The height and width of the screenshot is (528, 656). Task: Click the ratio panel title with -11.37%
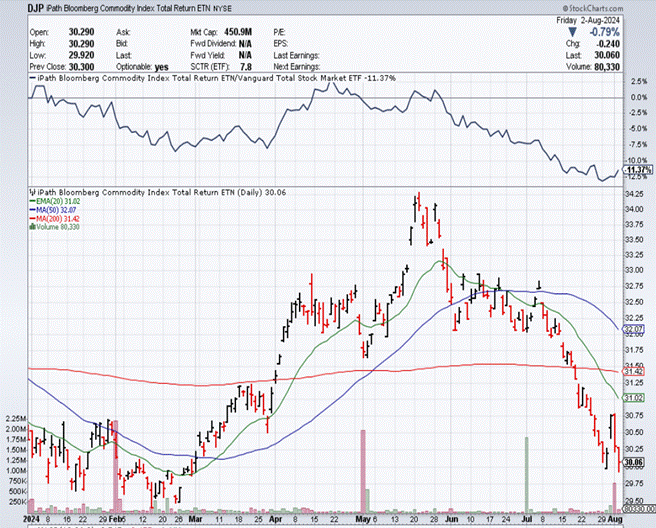(x=216, y=78)
